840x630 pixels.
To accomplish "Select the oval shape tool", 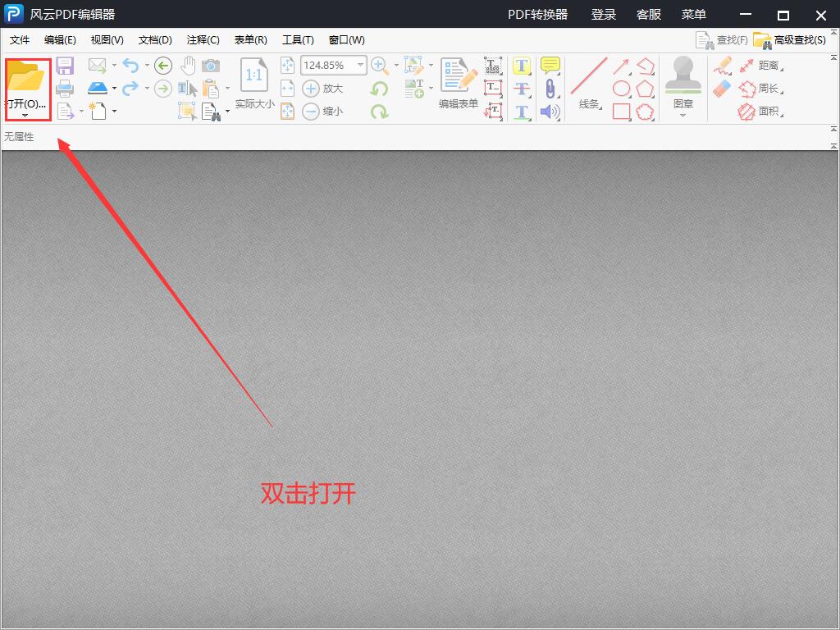I will tap(622, 89).
